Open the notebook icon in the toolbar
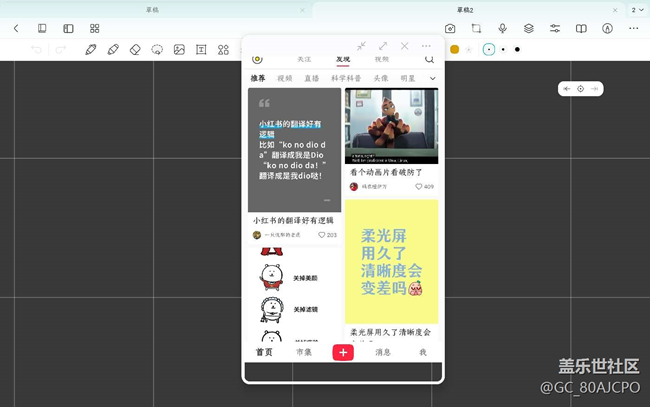 pyautogui.click(x=42, y=28)
